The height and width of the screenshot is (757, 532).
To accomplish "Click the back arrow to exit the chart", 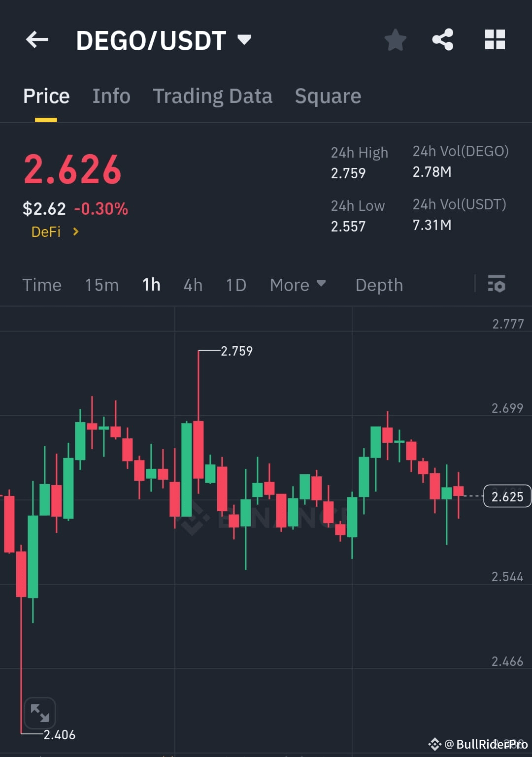I will pyautogui.click(x=37, y=40).
